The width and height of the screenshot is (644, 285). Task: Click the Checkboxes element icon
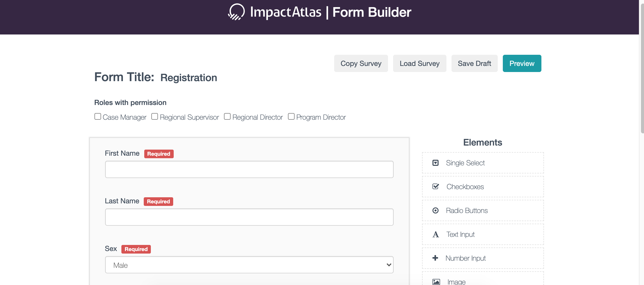[x=436, y=187]
